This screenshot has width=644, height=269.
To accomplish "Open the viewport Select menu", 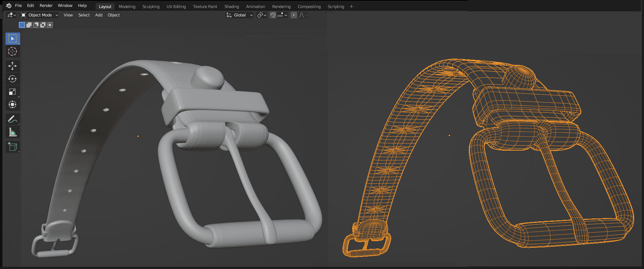I will [84, 15].
